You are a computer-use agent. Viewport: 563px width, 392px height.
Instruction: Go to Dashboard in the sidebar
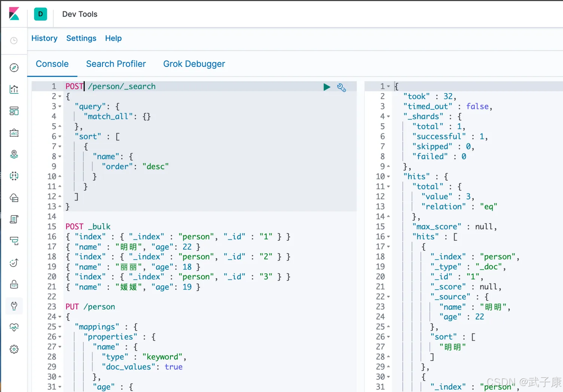tap(14, 111)
